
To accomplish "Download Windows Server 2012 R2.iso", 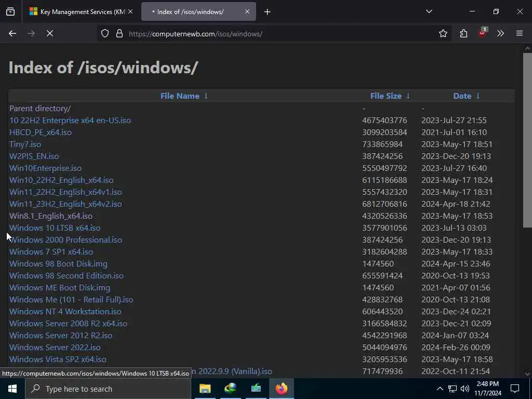I will [x=61, y=335].
